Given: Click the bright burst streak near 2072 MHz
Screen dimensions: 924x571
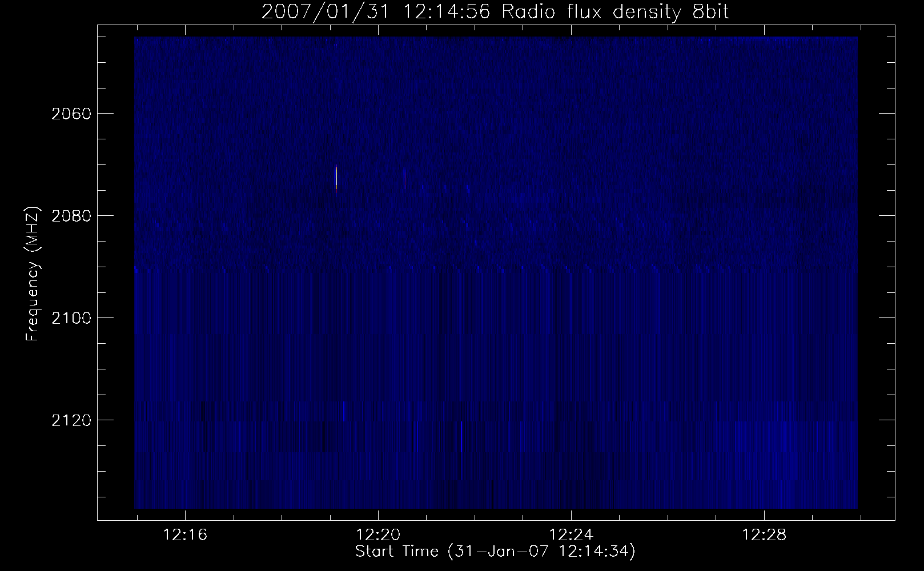Looking at the screenshot, I should [x=336, y=178].
